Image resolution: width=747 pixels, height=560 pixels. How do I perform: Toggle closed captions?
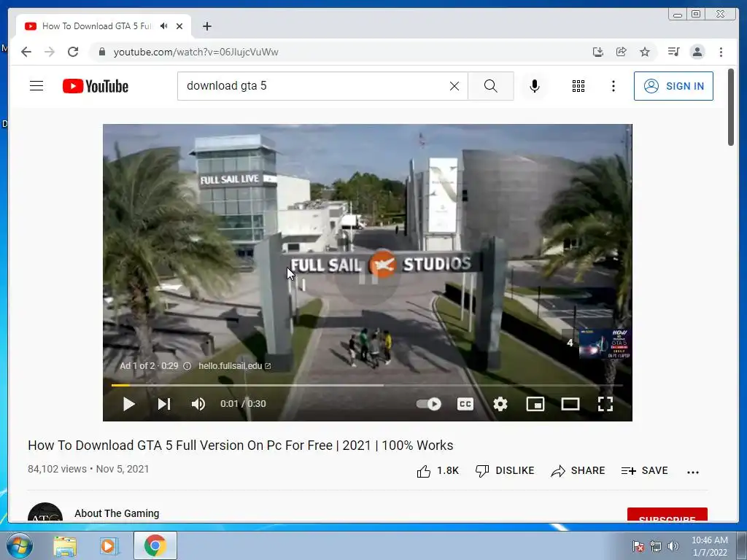click(465, 404)
